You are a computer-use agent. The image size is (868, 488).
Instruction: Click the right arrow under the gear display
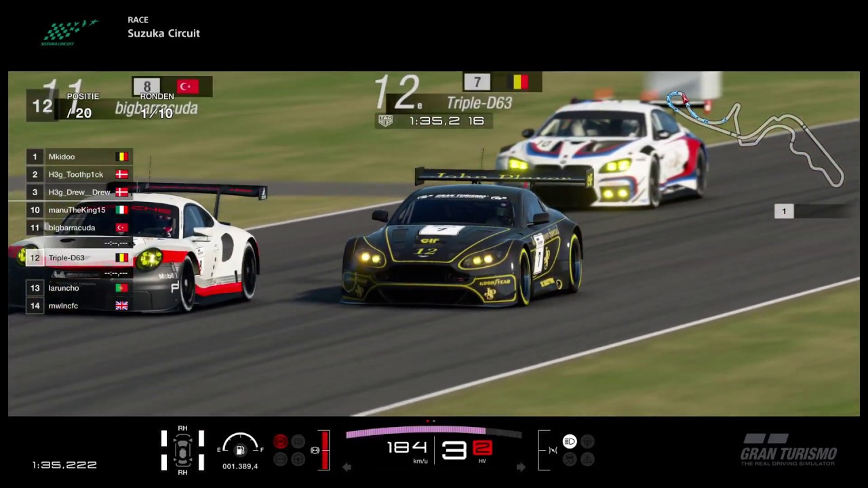click(521, 467)
